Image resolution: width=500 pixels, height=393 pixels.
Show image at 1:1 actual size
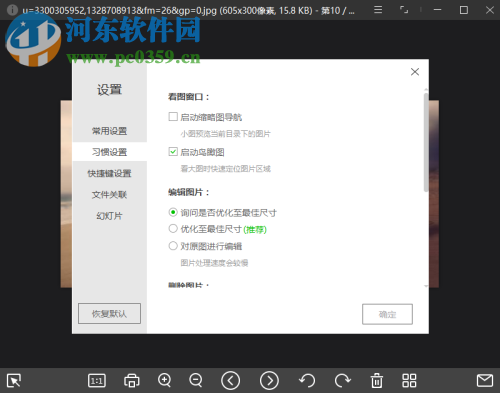(x=97, y=380)
